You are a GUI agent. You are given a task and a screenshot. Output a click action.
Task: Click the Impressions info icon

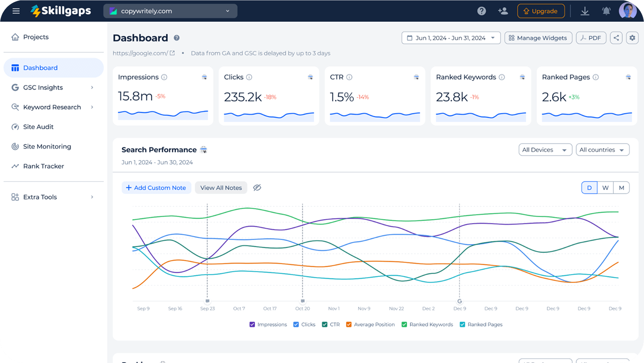point(164,77)
